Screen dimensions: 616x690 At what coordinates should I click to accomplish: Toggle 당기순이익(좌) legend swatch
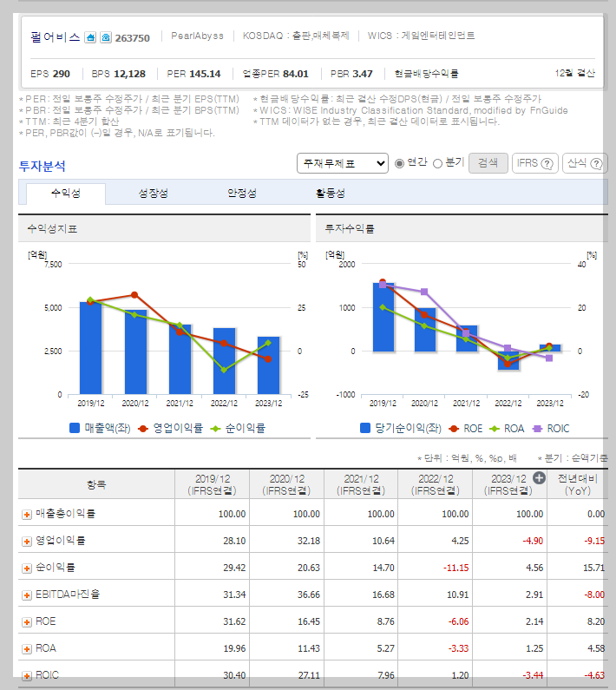pos(365,428)
